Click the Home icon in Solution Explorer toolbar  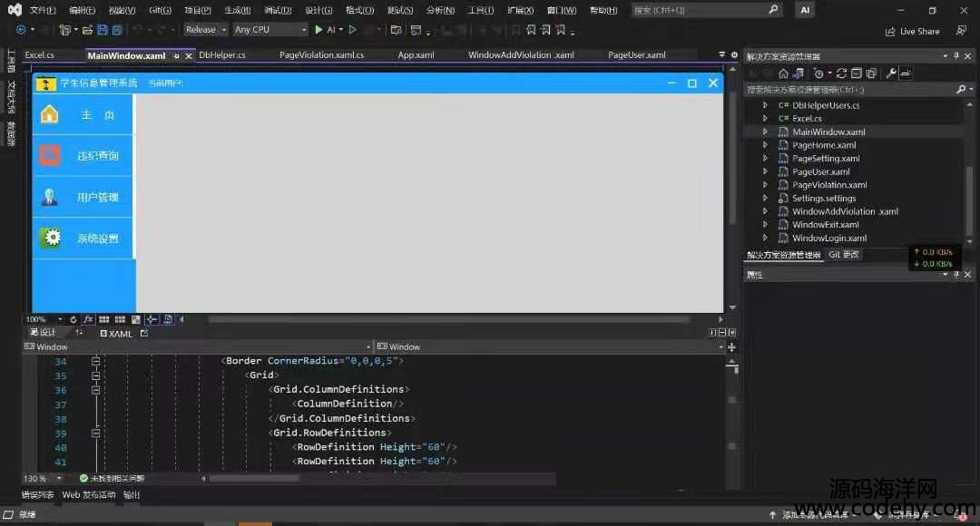[x=783, y=73]
